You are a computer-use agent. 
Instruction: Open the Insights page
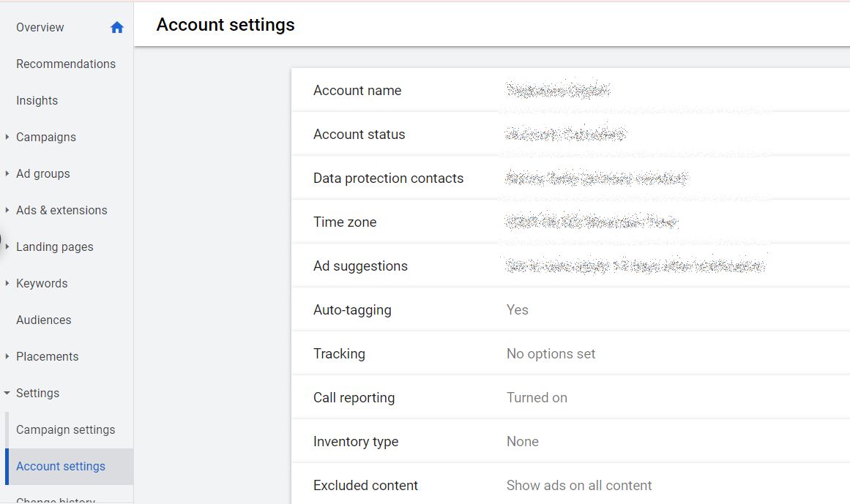[37, 100]
